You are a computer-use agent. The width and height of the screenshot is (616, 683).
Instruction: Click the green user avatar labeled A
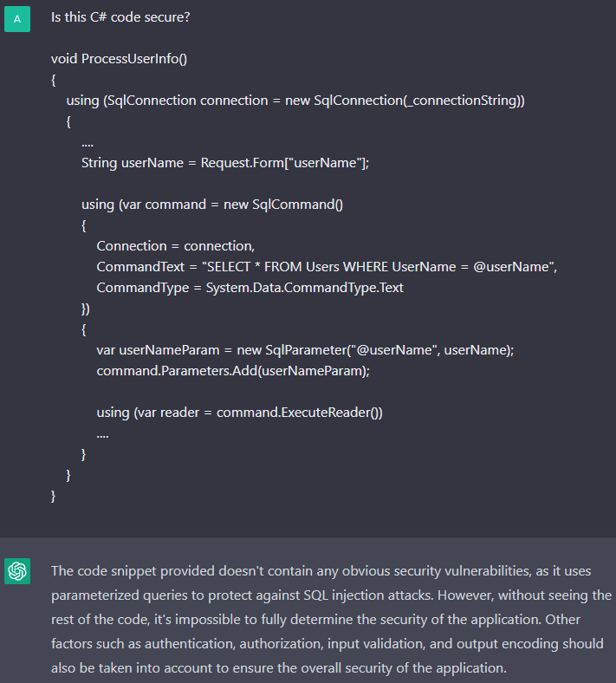[x=17, y=17]
